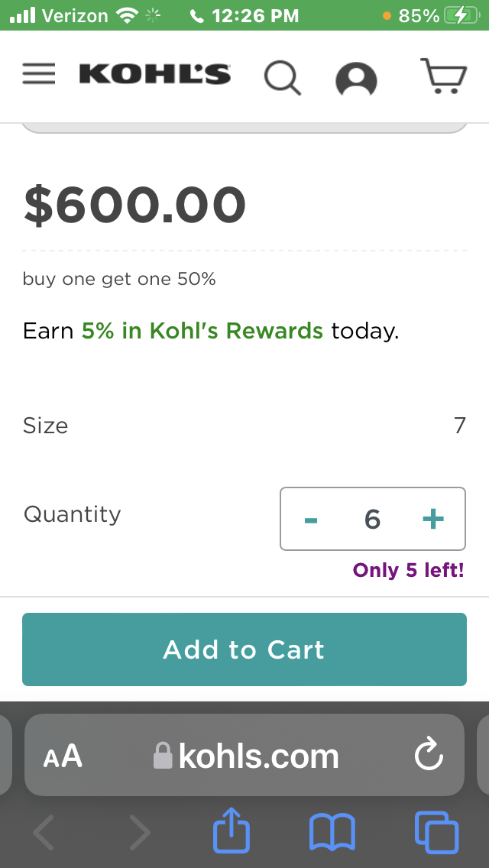Open Safari's AA reader options
Image resolution: width=489 pixels, height=868 pixels.
pos(63,756)
